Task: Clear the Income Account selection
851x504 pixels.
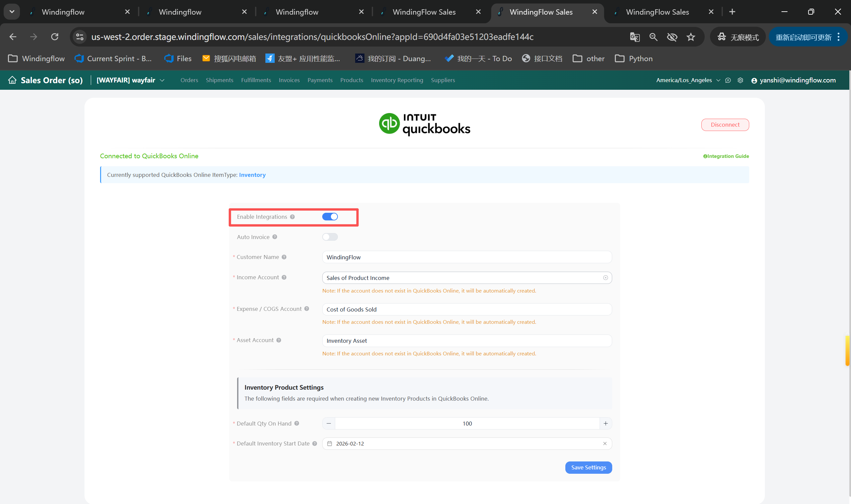Action: [605, 278]
